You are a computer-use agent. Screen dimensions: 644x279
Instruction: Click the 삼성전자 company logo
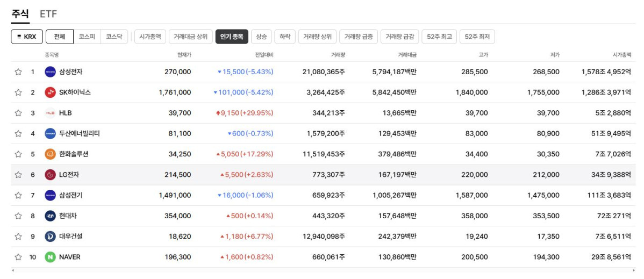(50, 72)
